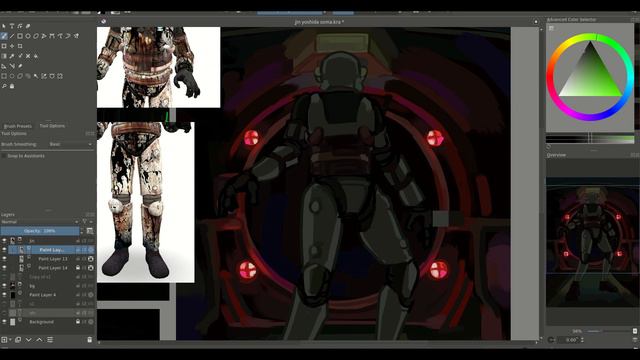Click the shade selector gradient bar
The width and height of the screenshot is (640, 360).
[x=590, y=139]
